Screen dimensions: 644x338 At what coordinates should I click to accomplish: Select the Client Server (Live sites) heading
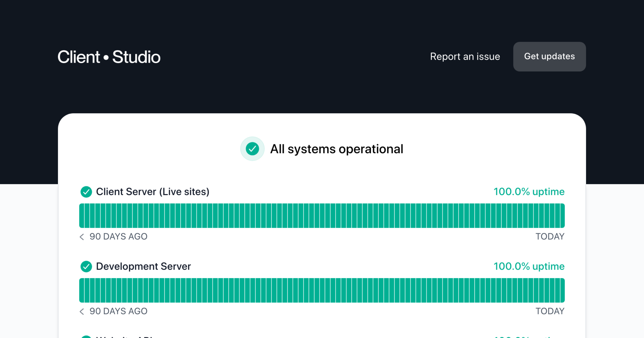point(152,192)
